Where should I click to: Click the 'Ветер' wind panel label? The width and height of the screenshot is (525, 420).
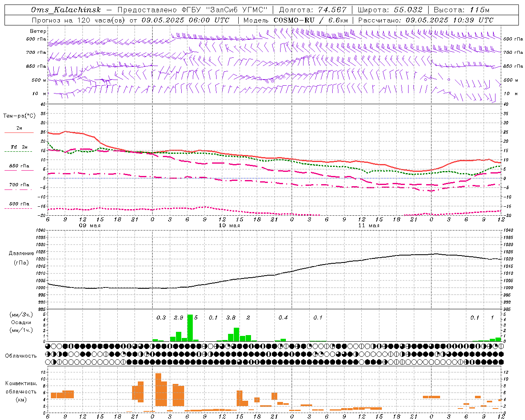(x=38, y=31)
